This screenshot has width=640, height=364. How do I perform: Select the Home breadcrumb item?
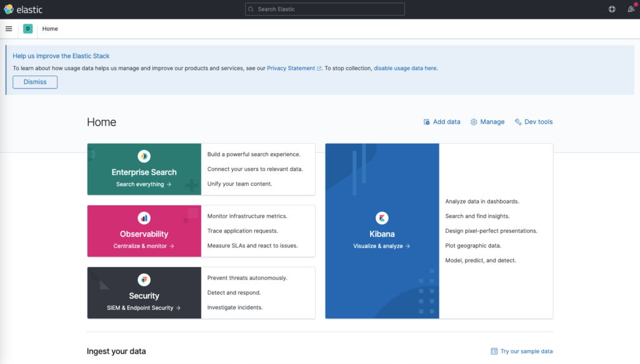[x=50, y=29]
